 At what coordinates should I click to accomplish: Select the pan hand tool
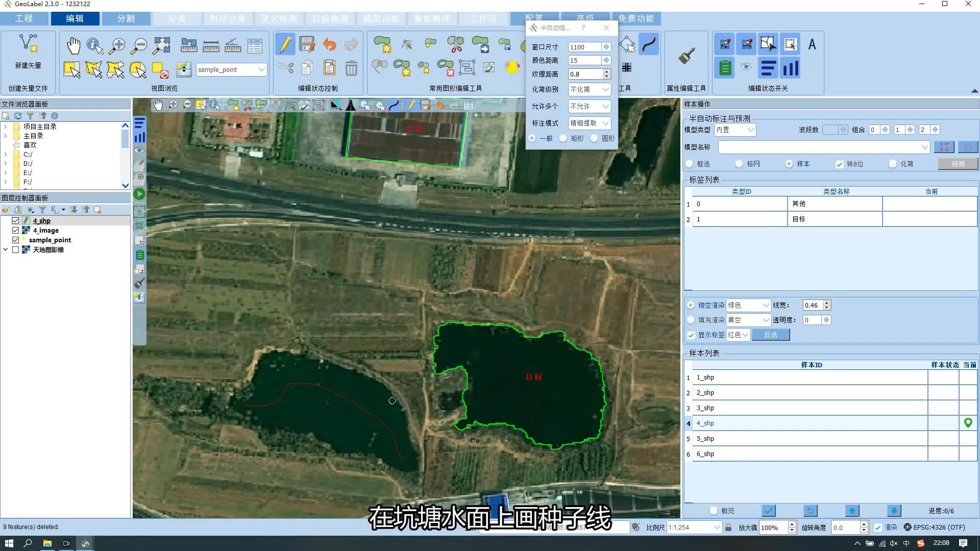point(73,45)
